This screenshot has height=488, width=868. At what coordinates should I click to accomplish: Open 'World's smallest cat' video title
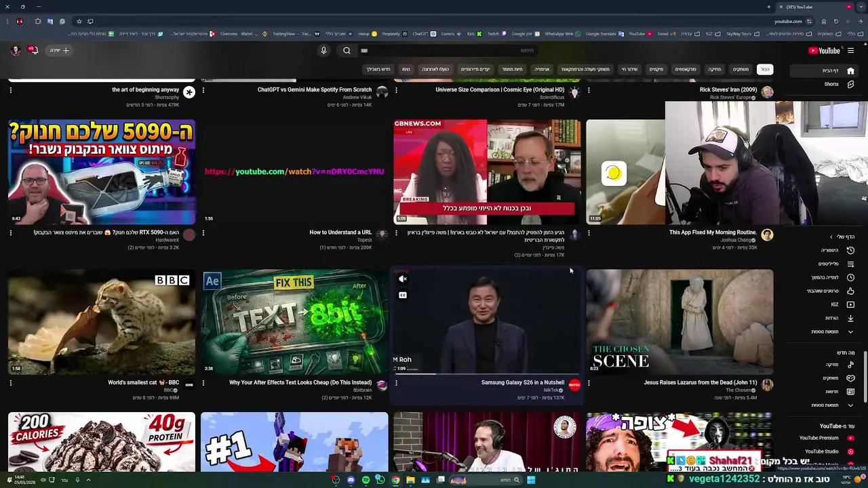point(144,382)
